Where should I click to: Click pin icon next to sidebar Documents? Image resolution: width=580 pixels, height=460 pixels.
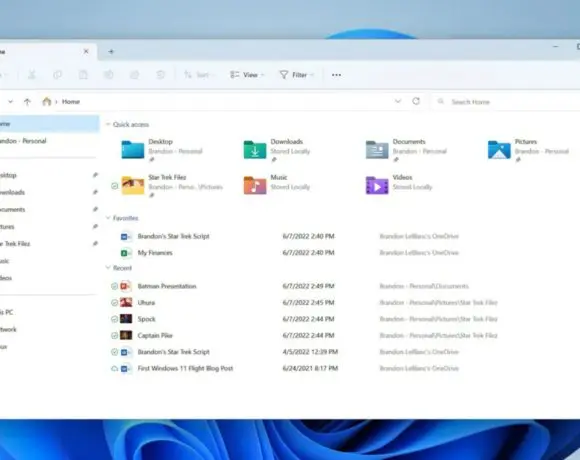pyautogui.click(x=95, y=209)
